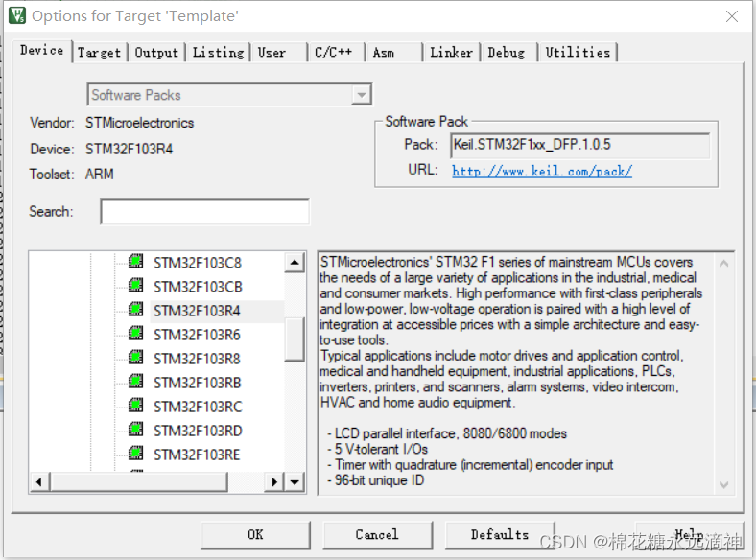Click the chip icon beside STM32F103RE
This screenshot has height=560, width=756.
click(136, 454)
